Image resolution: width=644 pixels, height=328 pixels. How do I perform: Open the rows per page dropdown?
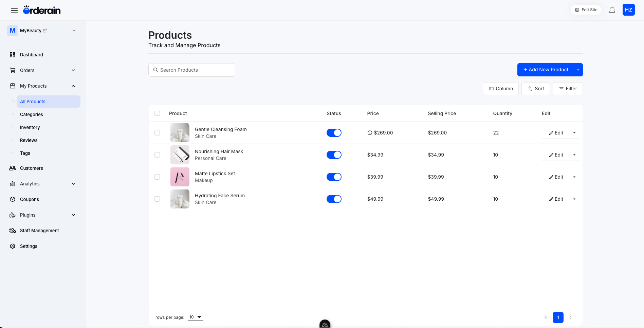(x=195, y=317)
